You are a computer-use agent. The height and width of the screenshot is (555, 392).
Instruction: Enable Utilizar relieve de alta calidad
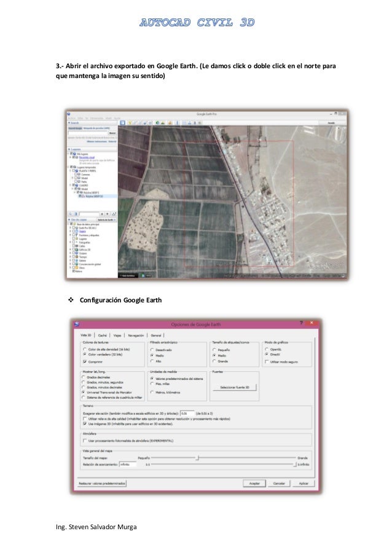coord(85,419)
